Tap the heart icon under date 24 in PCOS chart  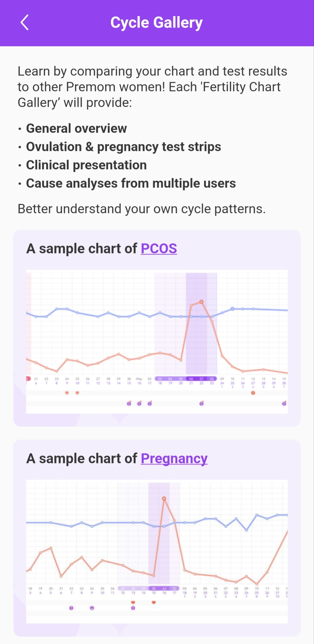click(x=67, y=393)
